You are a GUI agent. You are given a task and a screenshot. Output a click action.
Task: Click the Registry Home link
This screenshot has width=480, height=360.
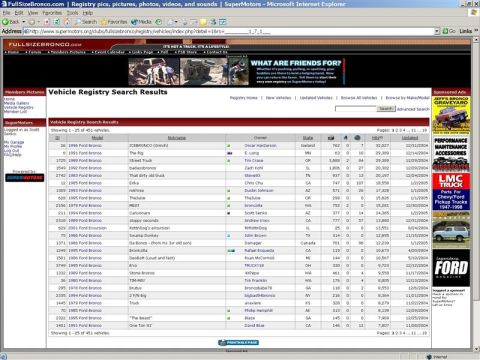point(244,98)
